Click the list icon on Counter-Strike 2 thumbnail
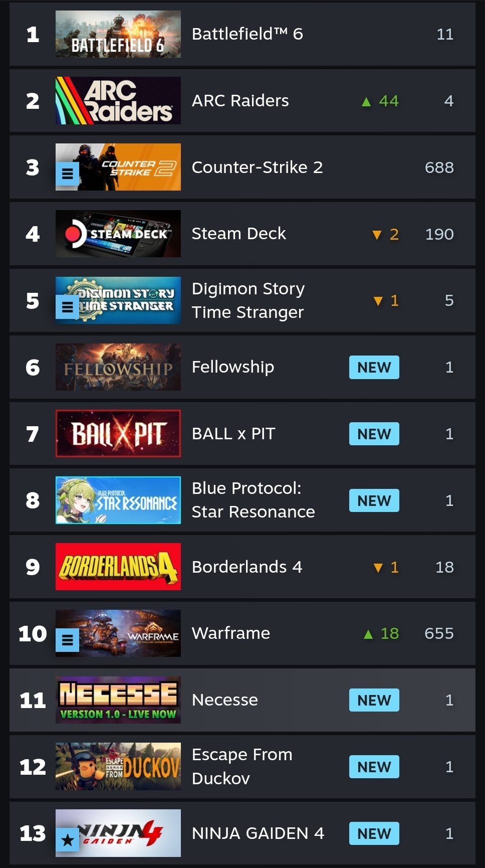The image size is (485, 868). coord(67,173)
